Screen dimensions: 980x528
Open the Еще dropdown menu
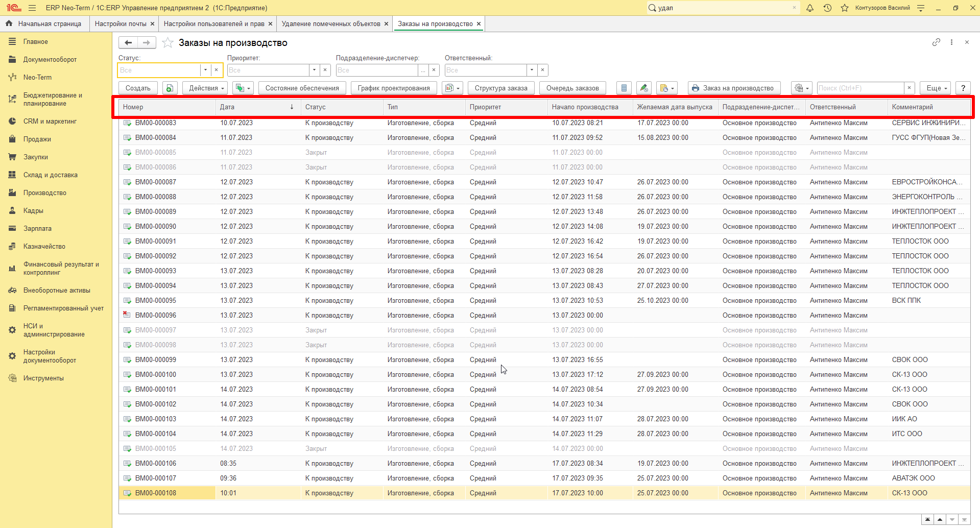tap(937, 88)
